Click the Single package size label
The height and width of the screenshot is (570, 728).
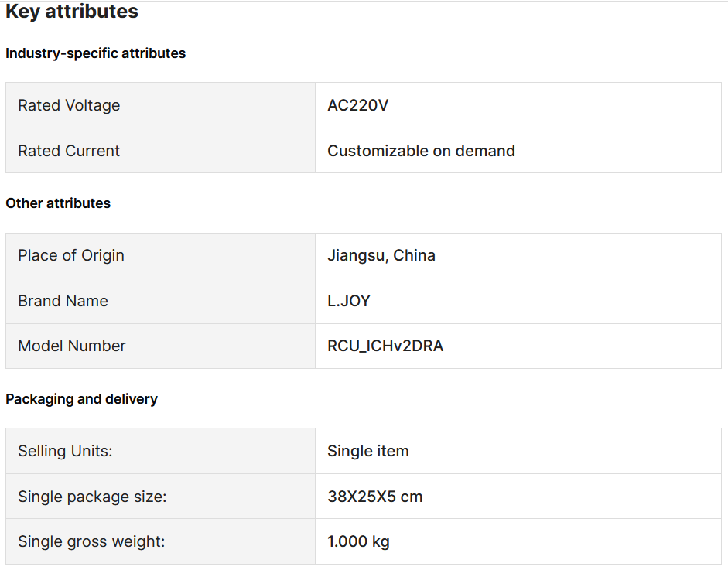coord(92,497)
